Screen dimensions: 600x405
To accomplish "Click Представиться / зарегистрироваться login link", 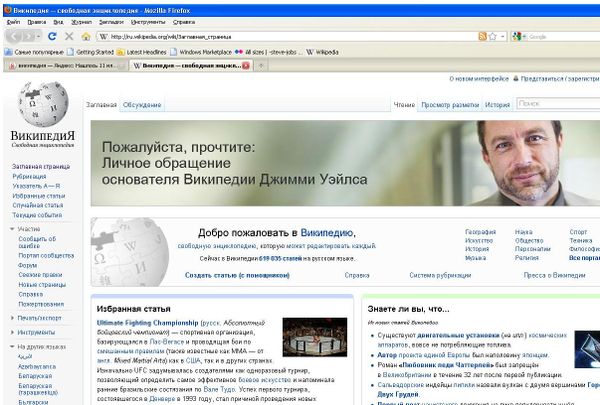I will (560, 79).
